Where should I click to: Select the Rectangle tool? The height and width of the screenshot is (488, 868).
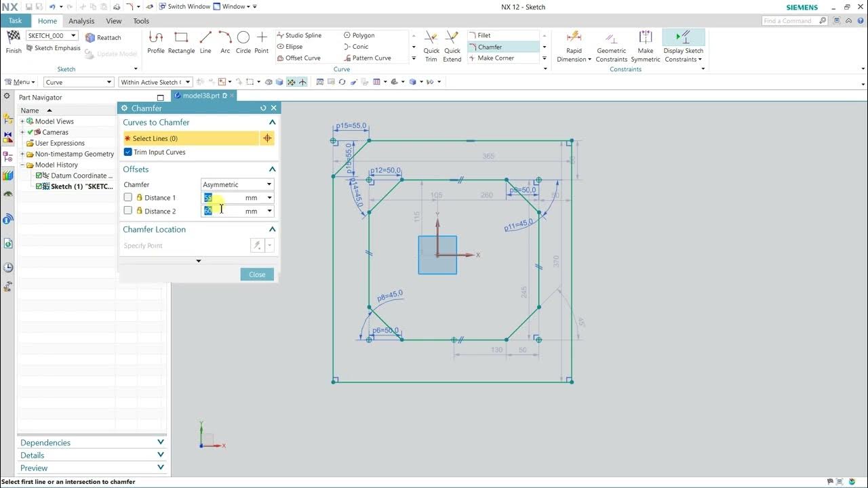[x=181, y=42]
